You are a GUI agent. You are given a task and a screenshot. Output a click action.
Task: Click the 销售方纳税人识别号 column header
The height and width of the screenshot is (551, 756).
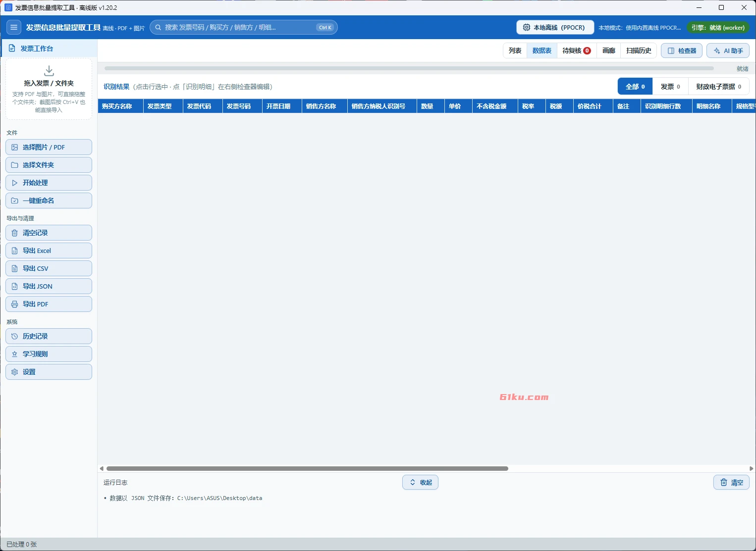click(382, 106)
